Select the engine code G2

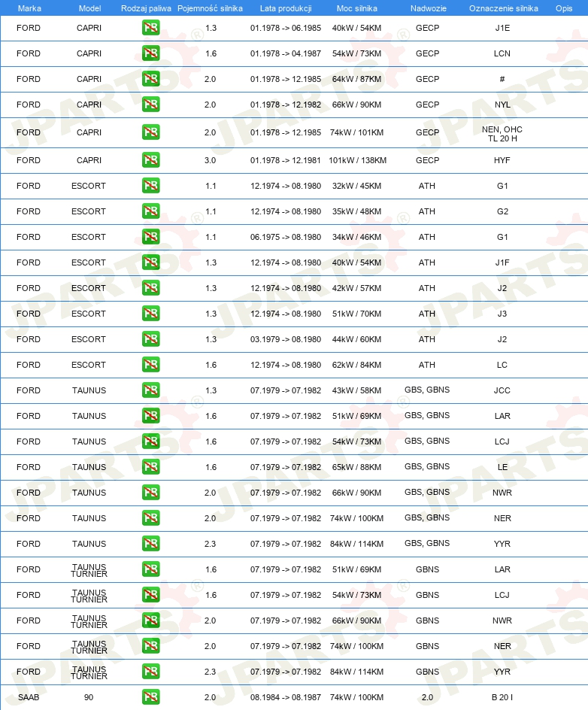click(502, 211)
